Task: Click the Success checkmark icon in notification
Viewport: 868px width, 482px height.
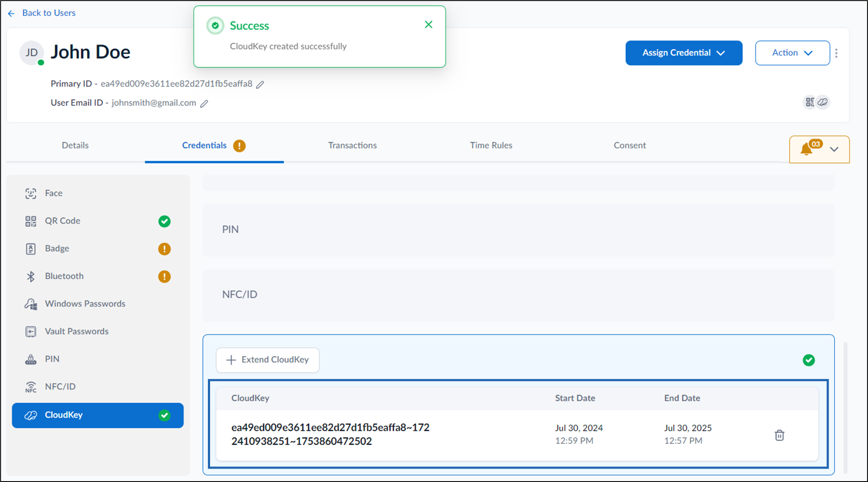Action: click(215, 26)
